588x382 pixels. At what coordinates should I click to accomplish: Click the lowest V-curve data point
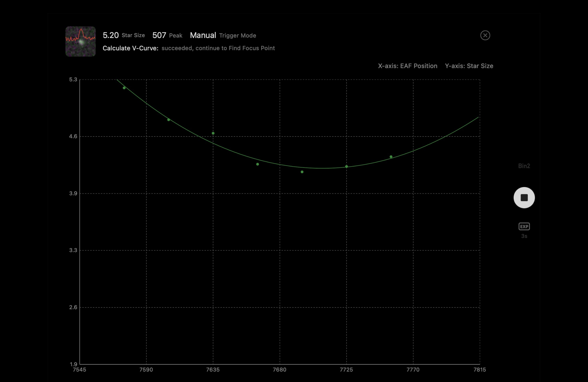pyautogui.click(x=302, y=172)
